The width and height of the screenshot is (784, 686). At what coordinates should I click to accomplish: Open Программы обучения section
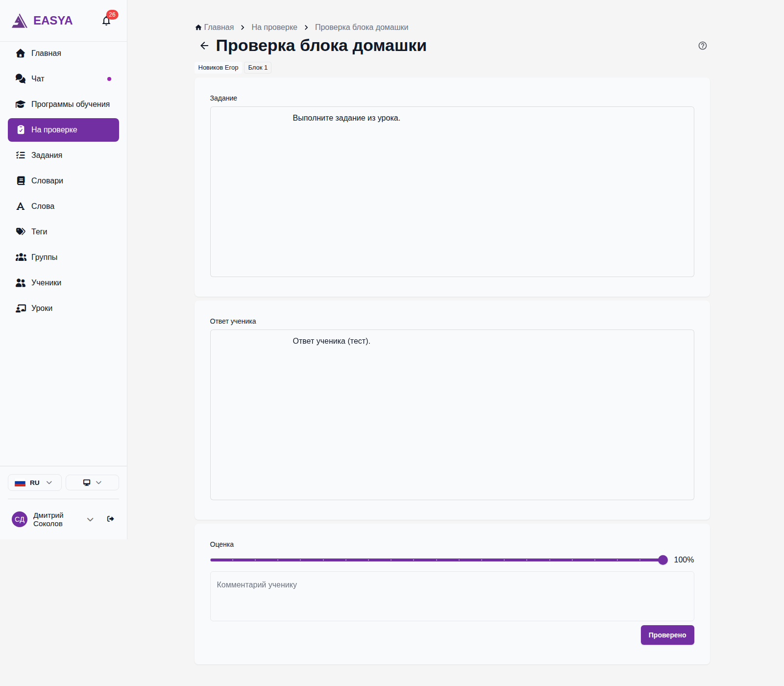(63, 104)
